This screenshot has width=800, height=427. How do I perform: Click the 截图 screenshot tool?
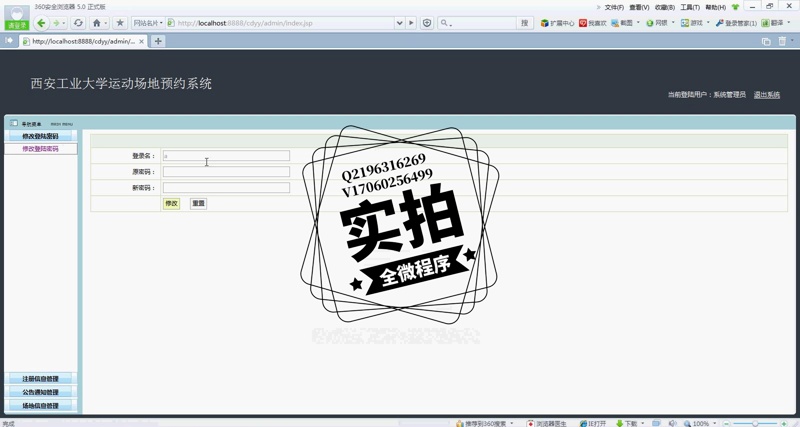tap(622, 23)
